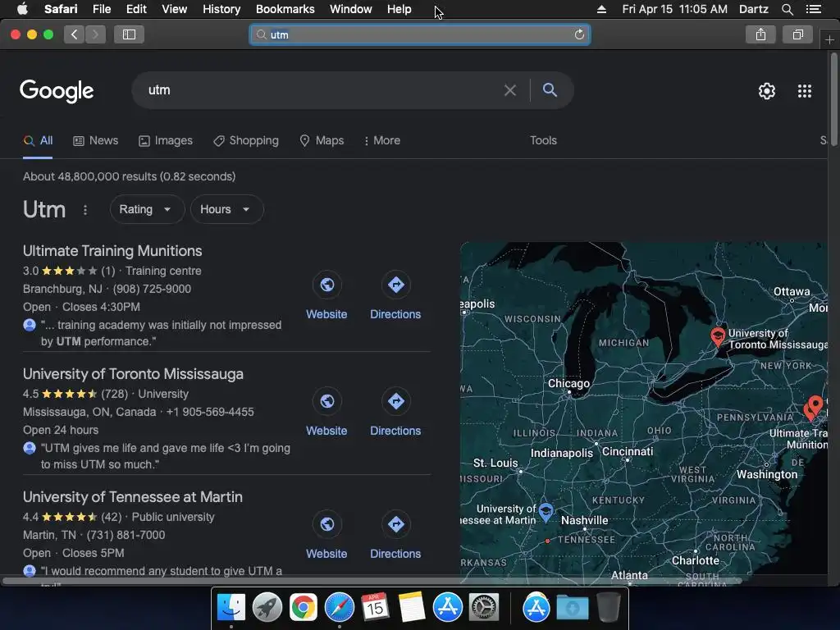Show the tab overview button

point(797,34)
